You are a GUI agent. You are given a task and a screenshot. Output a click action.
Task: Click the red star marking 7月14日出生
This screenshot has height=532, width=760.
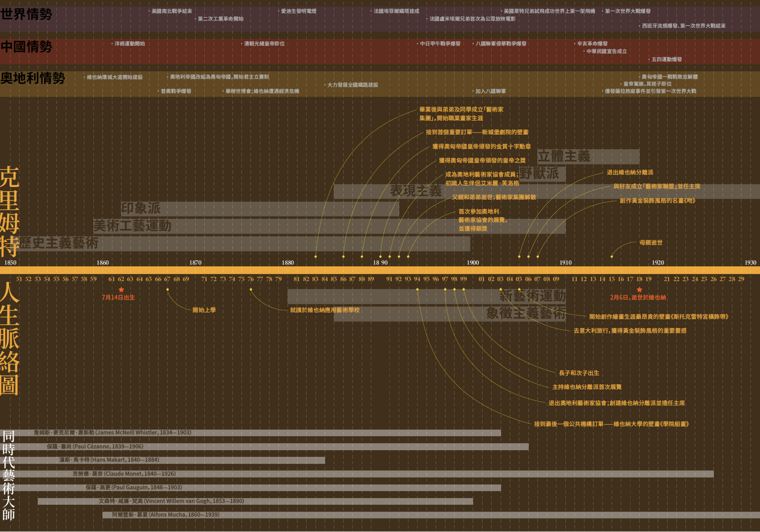tap(121, 290)
